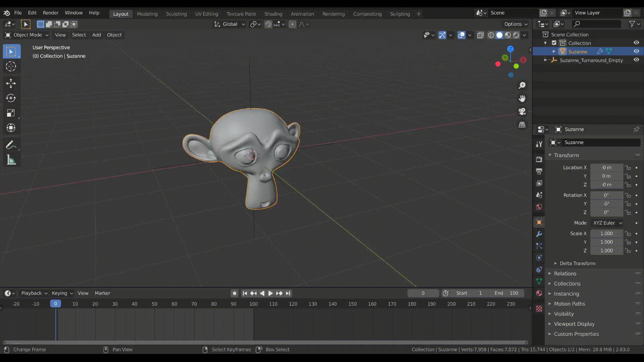This screenshot has width=644, height=362.
Task: Select the Scale tool
Action: 11,113
